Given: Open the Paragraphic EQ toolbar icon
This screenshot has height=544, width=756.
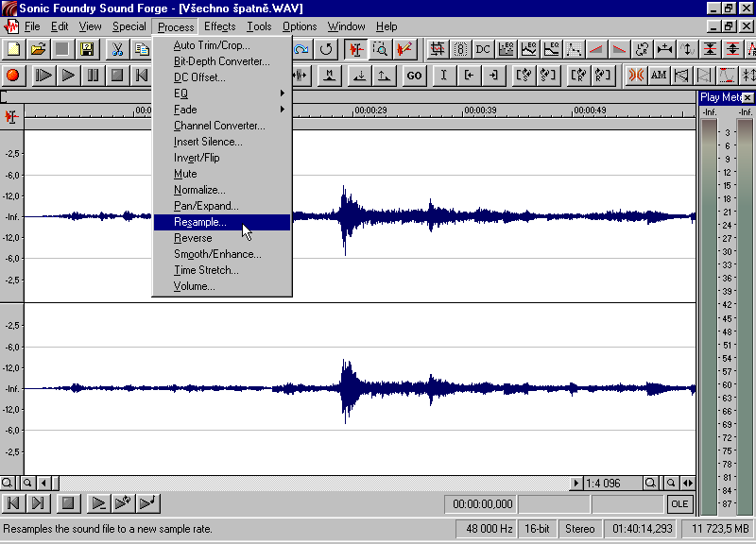Looking at the screenshot, I should [x=528, y=49].
